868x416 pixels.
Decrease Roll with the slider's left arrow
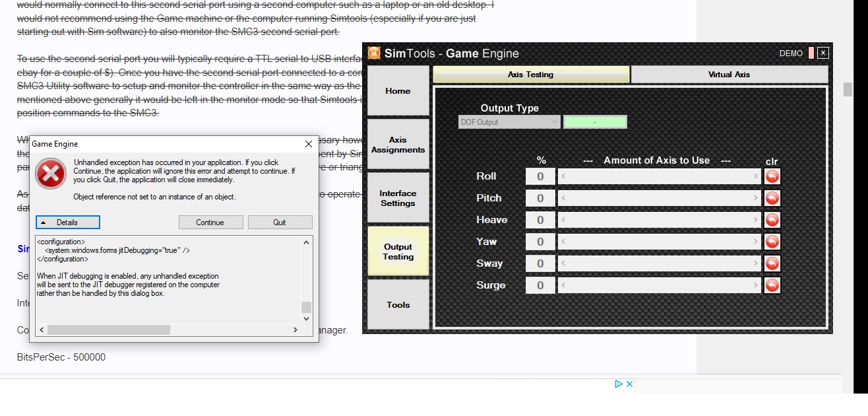563,176
